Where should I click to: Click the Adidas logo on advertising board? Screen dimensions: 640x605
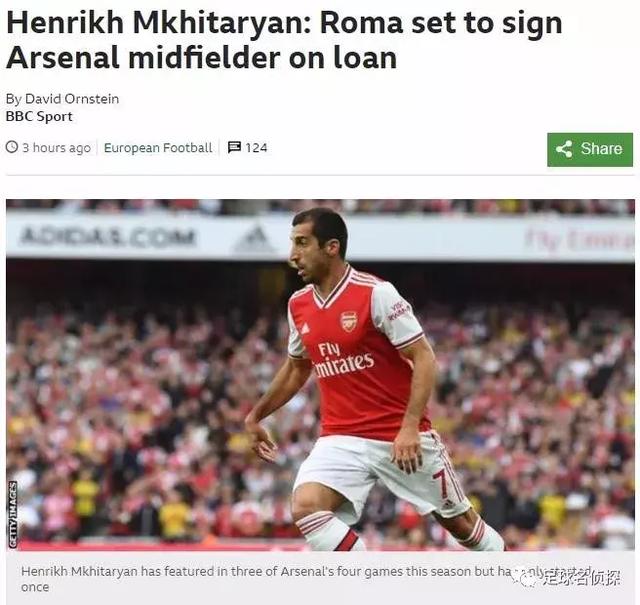(x=254, y=239)
